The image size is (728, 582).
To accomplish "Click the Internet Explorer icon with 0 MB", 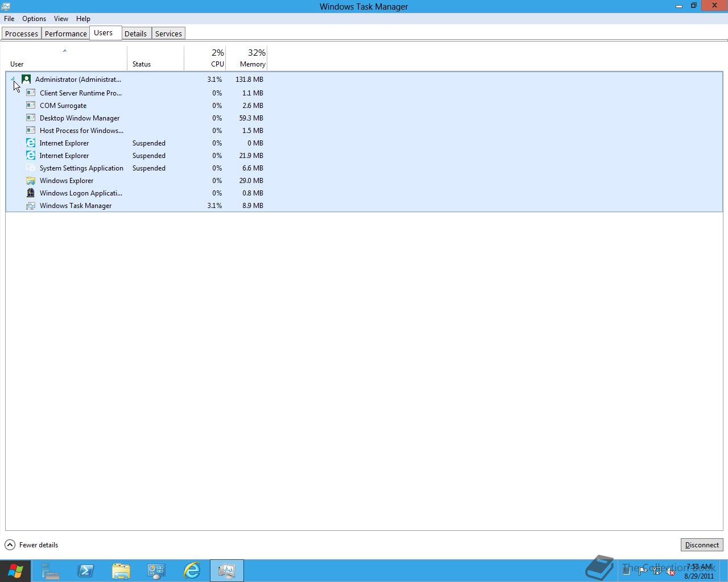I will click(x=31, y=143).
